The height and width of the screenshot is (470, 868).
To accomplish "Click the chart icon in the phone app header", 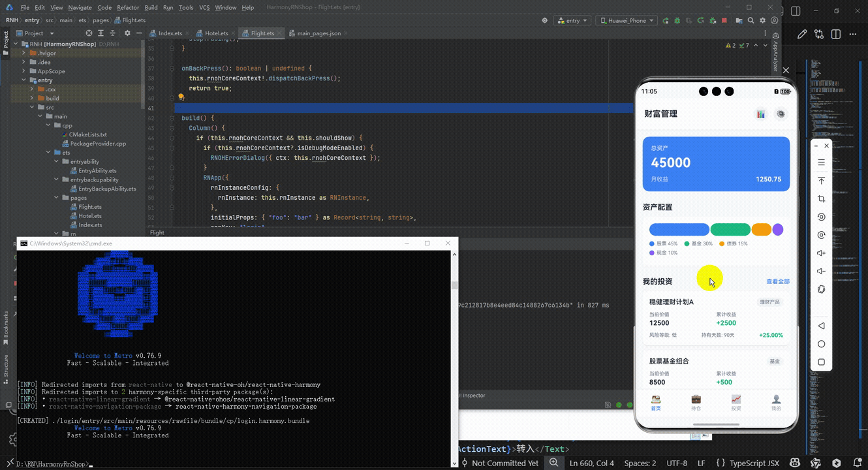I will coord(760,114).
